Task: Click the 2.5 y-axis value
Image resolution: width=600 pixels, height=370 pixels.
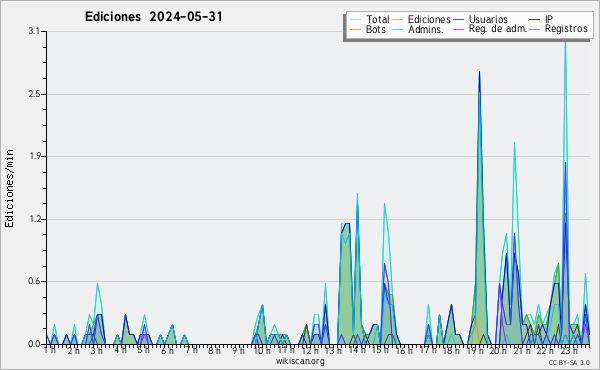Action: coord(34,94)
